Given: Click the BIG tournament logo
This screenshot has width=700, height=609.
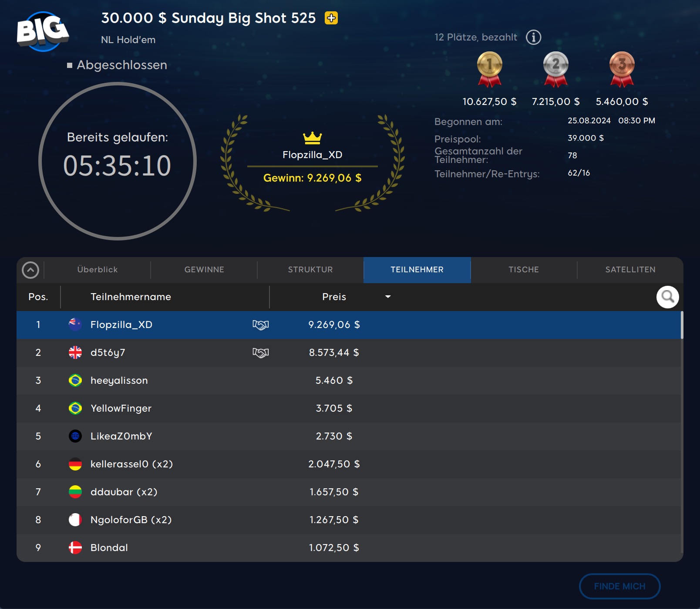Looking at the screenshot, I should click(42, 30).
